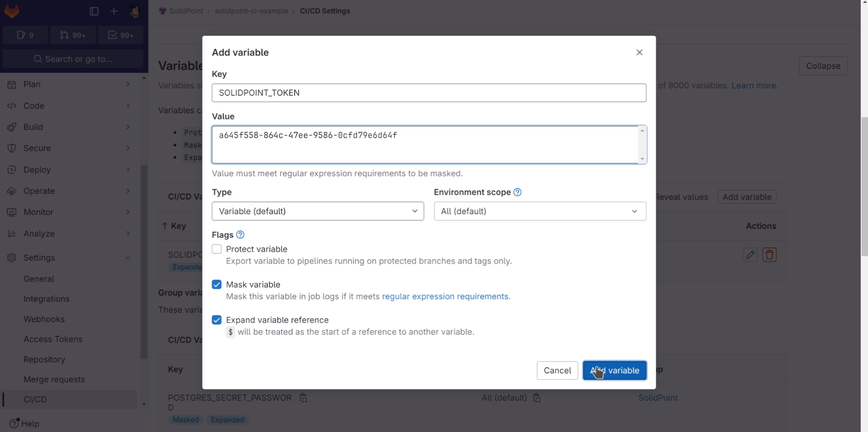Open Access Tokens settings page

click(53, 339)
